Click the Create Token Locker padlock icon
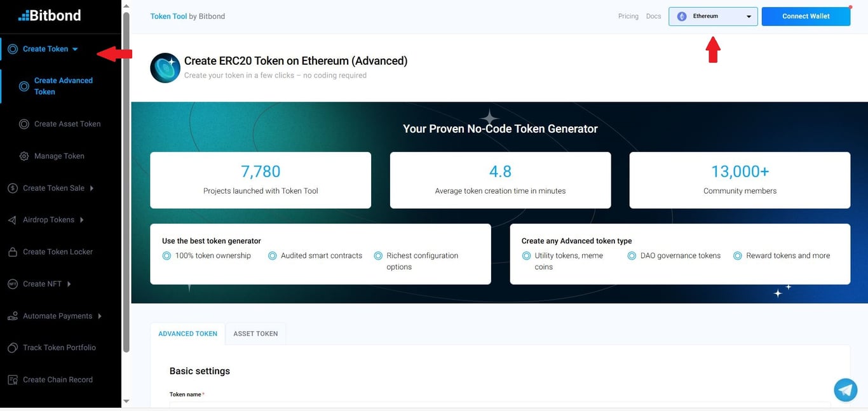The height and width of the screenshot is (411, 868). tap(12, 252)
